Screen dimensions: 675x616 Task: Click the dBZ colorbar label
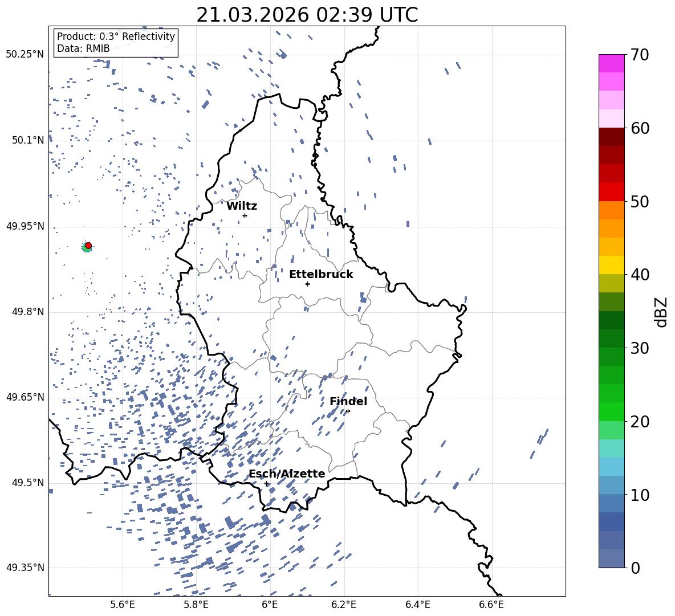662,312
